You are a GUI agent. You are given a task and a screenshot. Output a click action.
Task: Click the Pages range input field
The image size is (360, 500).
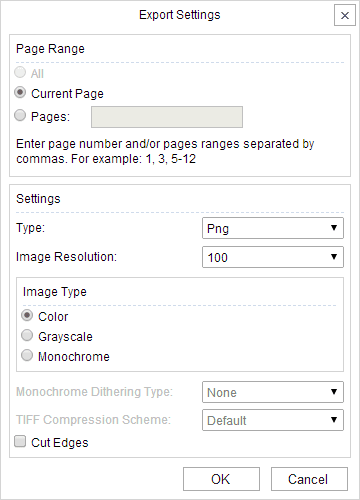(167, 117)
